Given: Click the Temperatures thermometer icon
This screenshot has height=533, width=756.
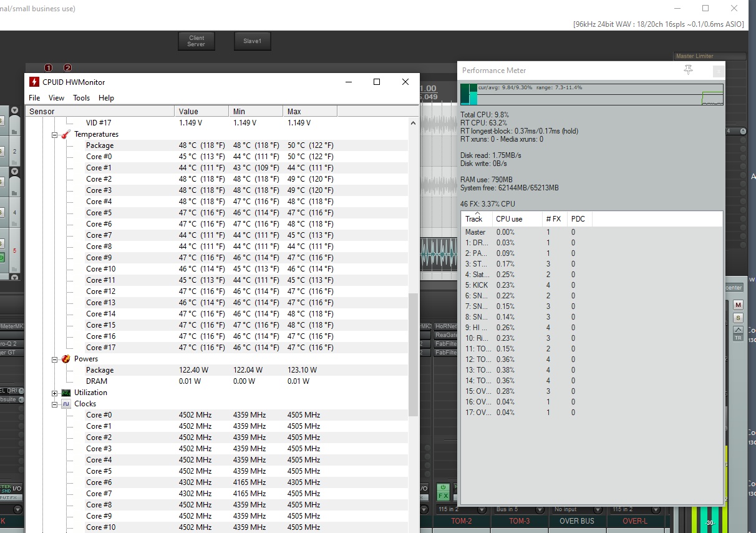Looking at the screenshot, I should [x=65, y=134].
